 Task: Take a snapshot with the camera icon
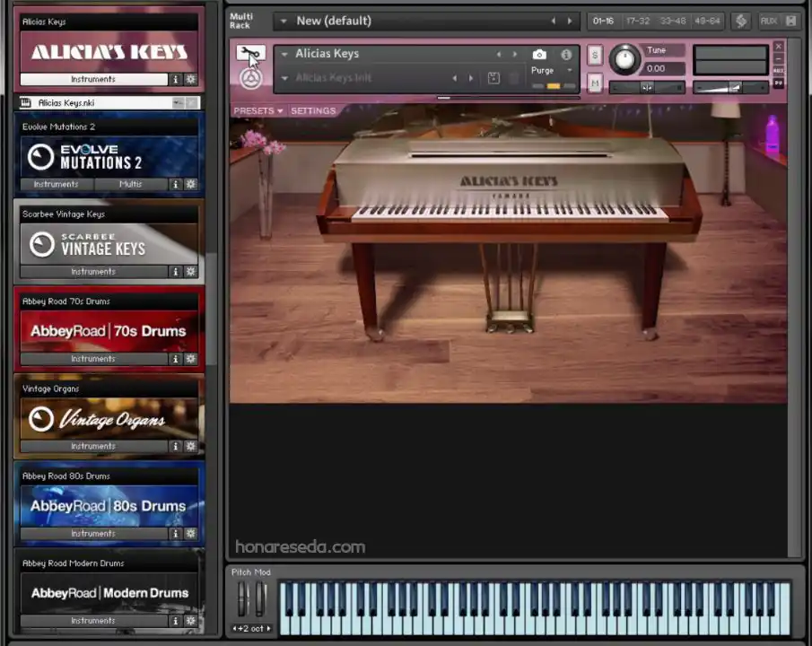click(x=539, y=55)
